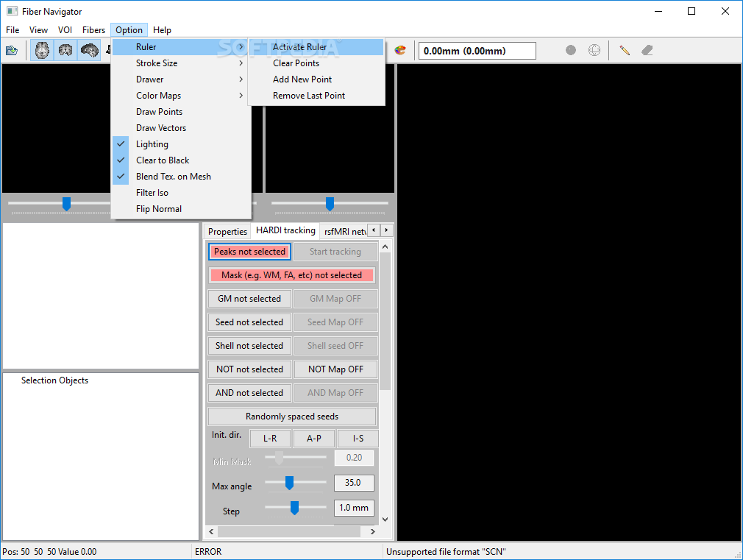This screenshot has width=743, height=560.
Task: Maximize the Fiber Navigator window
Action: point(692,11)
